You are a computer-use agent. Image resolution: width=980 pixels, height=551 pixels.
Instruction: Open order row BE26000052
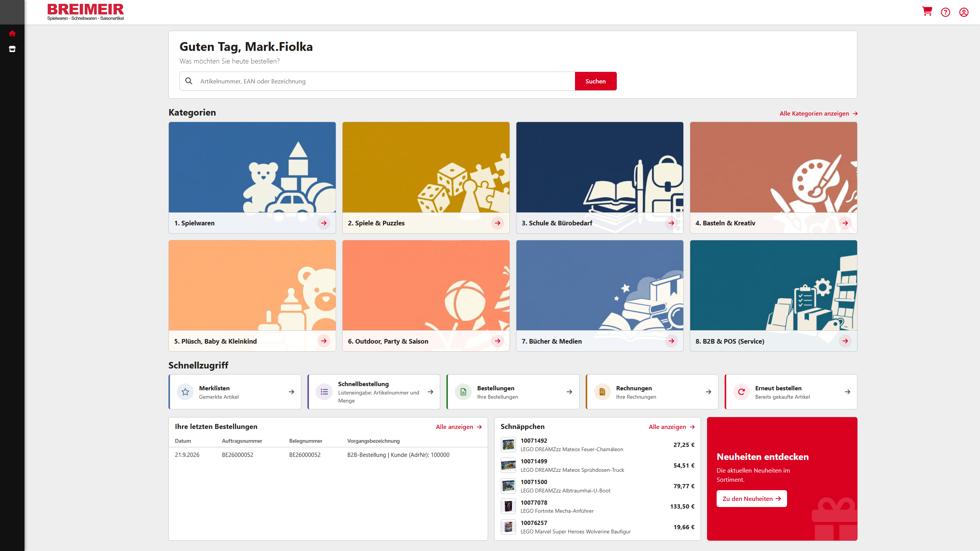(328, 455)
